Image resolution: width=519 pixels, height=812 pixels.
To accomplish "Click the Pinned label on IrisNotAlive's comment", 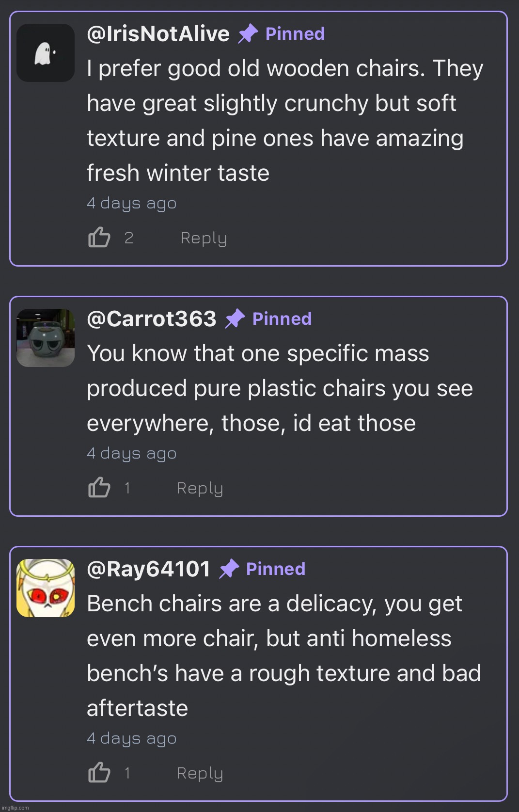I will click(295, 34).
